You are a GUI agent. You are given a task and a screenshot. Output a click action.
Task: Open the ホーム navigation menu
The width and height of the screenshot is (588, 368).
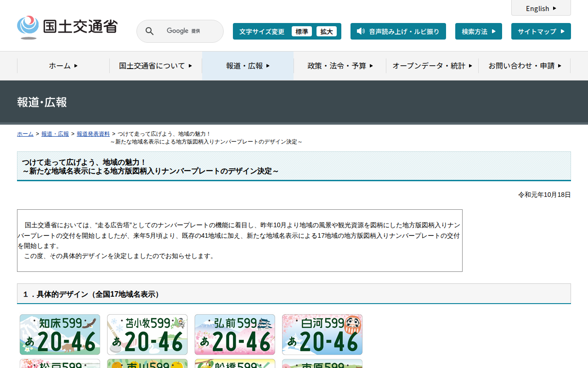[x=63, y=66]
